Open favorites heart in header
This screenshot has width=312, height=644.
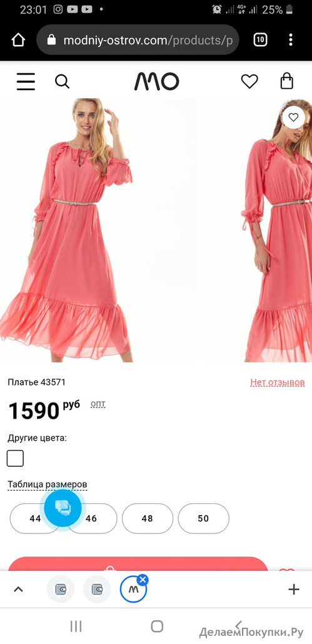coord(249,81)
